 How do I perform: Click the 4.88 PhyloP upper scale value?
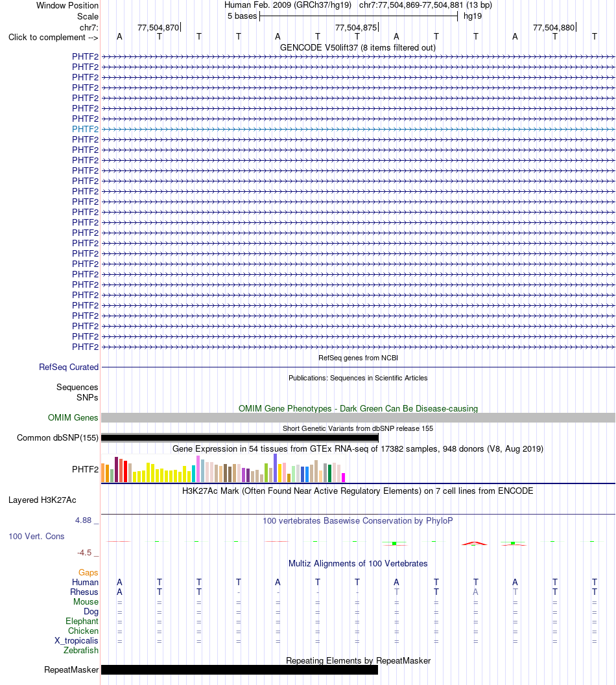pos(83,520)
